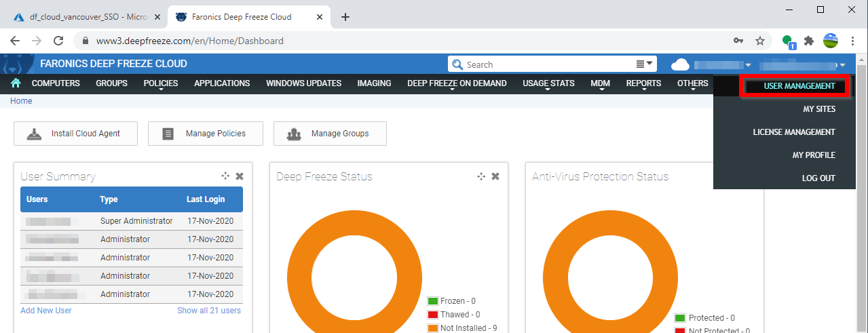
Task: Open Chrome three-dot menu
Action: pyautogui.click(x=852, y=41)
